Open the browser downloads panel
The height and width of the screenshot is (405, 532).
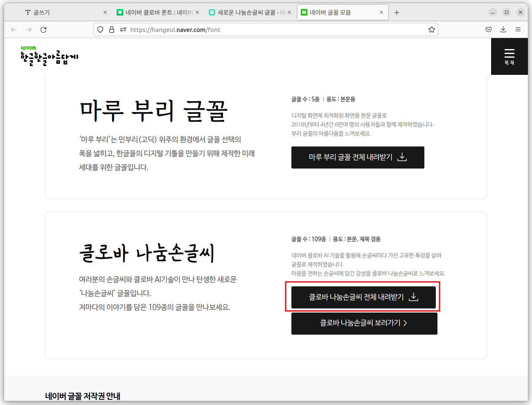[503, 29]
